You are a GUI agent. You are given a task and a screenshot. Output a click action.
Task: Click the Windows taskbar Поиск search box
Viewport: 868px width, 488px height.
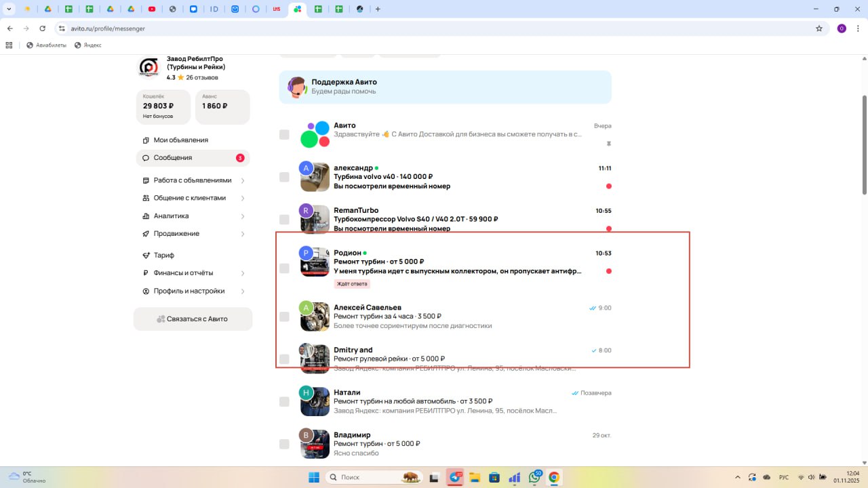373,477
